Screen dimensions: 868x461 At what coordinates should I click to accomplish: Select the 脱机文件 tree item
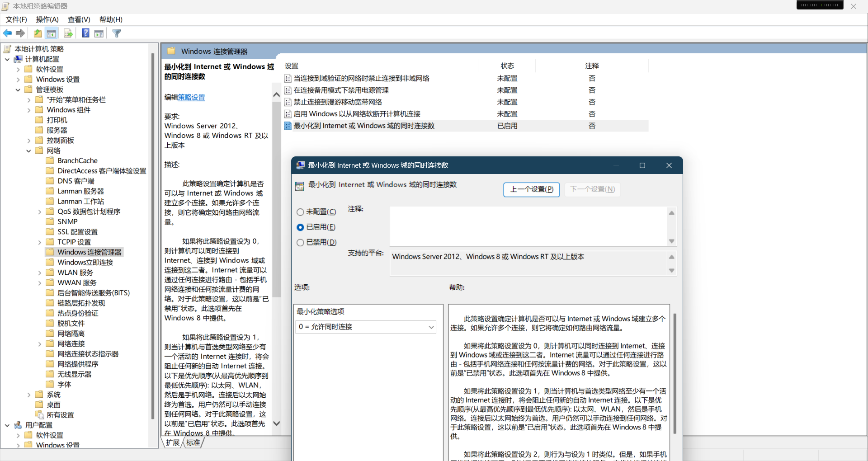[71, 324]
